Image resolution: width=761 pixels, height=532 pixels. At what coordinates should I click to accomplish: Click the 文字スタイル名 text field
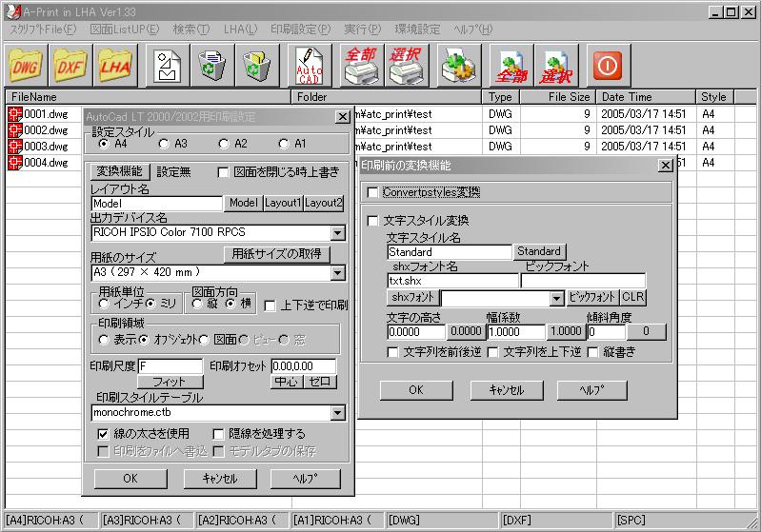click(x=450, y=252)
